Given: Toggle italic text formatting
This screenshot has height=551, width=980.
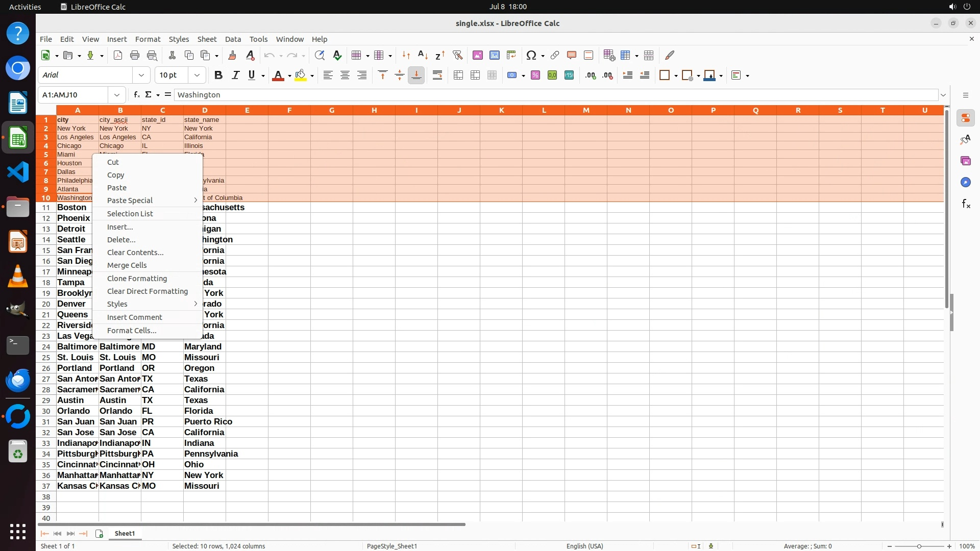Looking at the screenshot, I should coord(235,76).
